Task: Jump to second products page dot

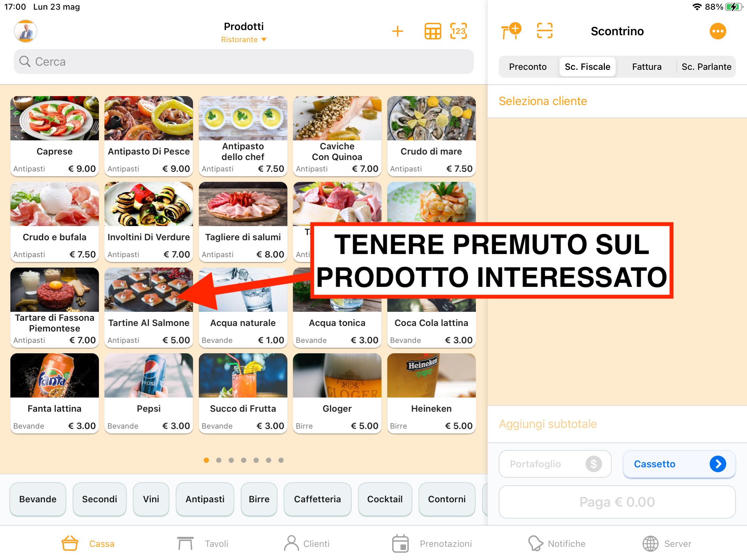Action: click(219, 460)
